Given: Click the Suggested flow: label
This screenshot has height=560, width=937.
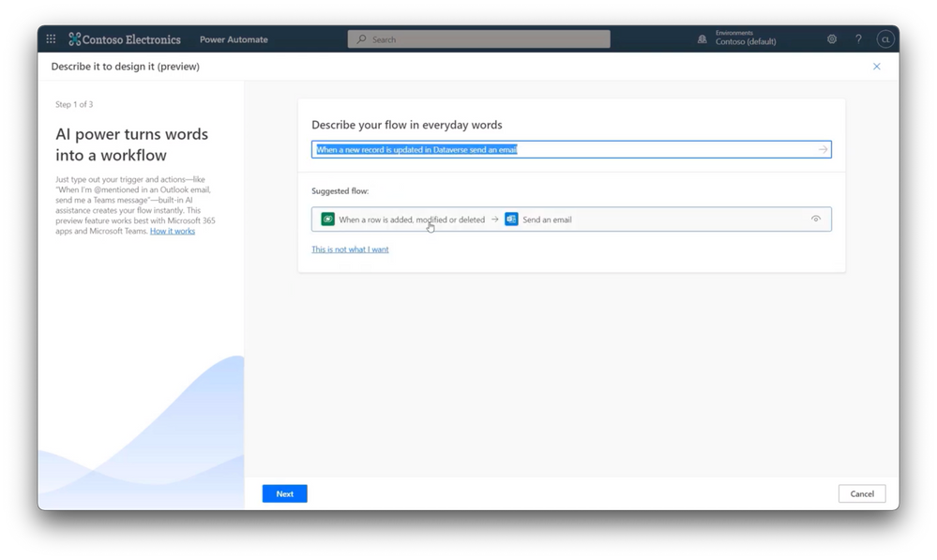Looking at the screenshot, I should [x=340, y=191].
